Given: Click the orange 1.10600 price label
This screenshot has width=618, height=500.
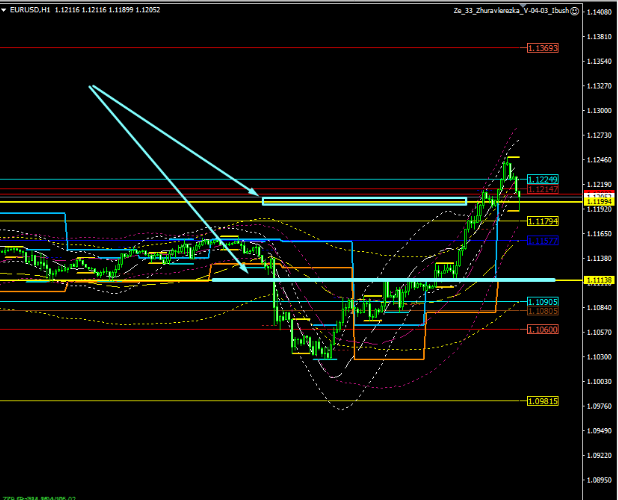Looking at the screenshot, I should 542,329.
